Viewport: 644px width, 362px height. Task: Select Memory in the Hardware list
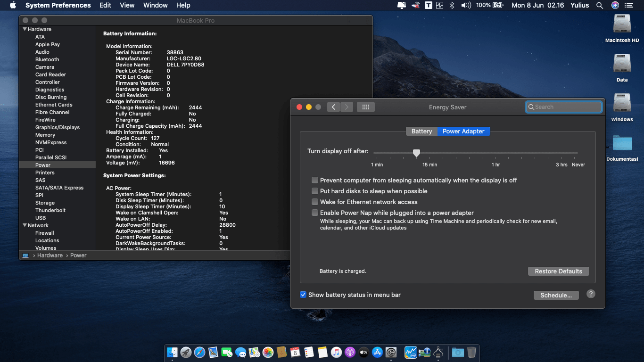point(45,135)
